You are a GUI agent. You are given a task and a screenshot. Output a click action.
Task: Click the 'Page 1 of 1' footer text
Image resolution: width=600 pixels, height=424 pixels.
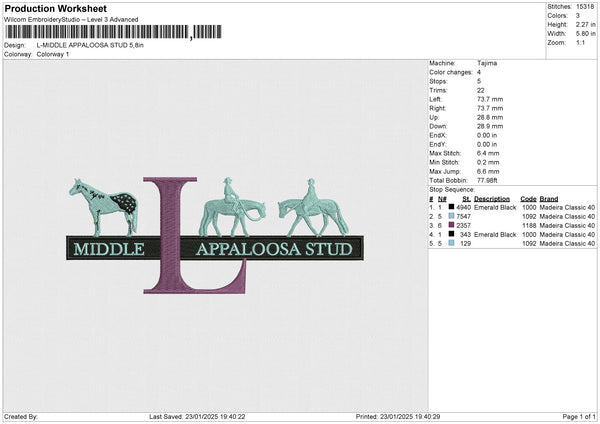[579, 416]
